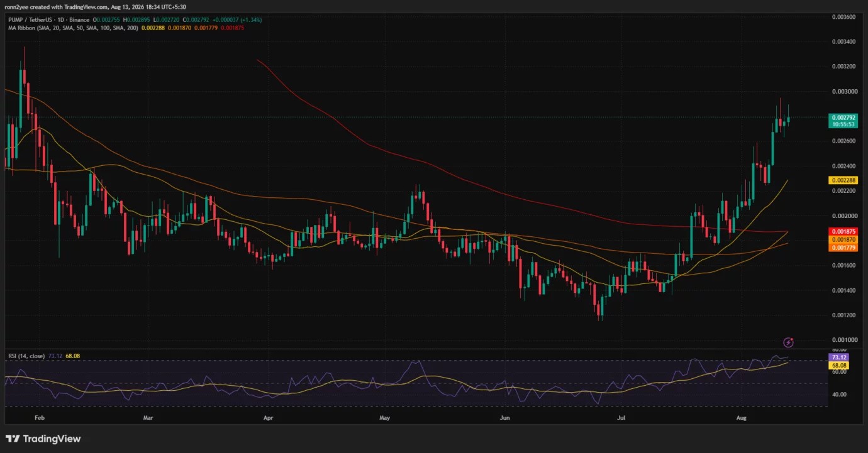
Task: Click the 0.001200 price axis label
Action: point(843,315)
